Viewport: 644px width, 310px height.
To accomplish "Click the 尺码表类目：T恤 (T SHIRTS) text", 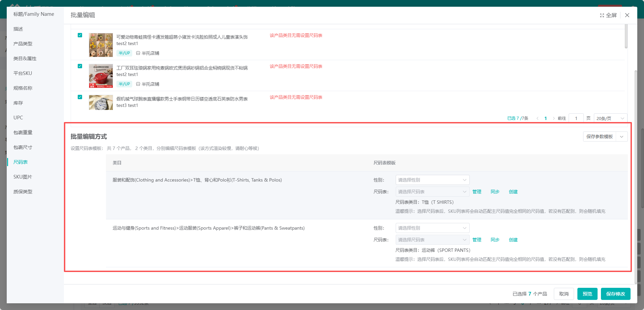I will tap(425, 202).
